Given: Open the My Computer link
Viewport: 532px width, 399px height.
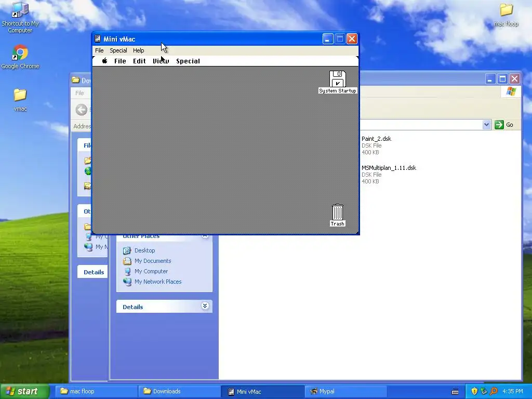Looking at the screenshot, I should (151, 271).
